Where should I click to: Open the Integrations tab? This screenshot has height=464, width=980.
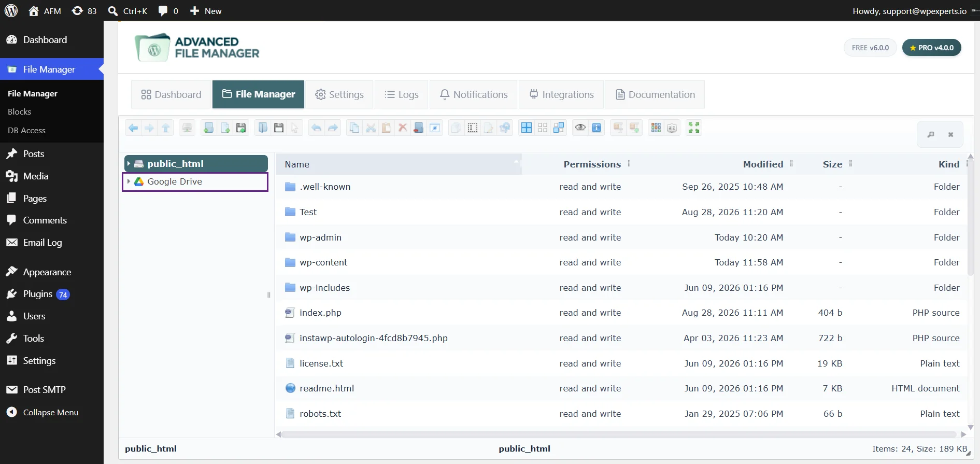tap(561, 94)
